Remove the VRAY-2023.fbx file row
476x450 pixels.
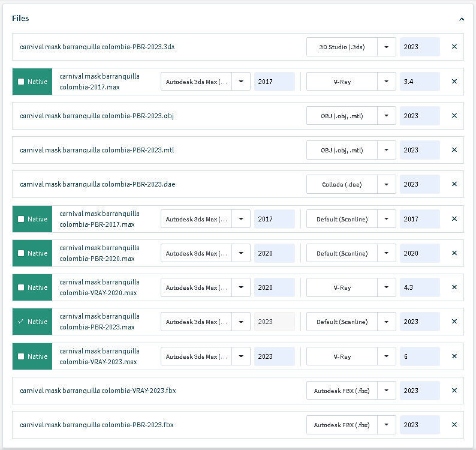(454, 391)
